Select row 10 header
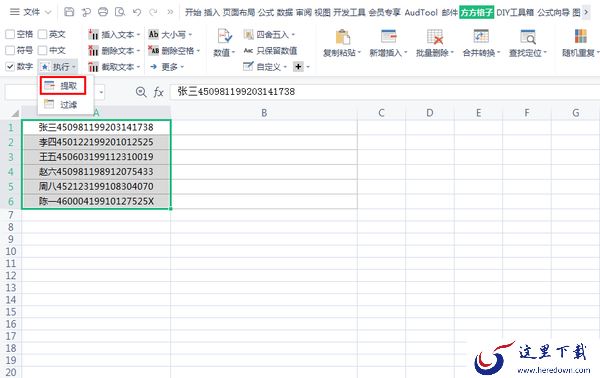600x378 pixels. [11, 251]
